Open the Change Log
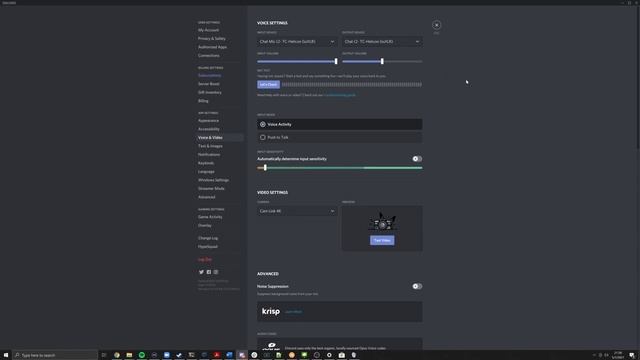The image size is (640, 360). pos(208,238)
